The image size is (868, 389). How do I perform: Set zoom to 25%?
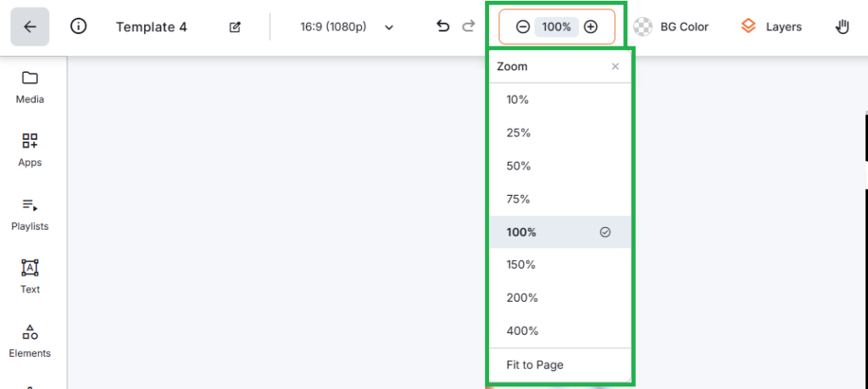(560, 133)
